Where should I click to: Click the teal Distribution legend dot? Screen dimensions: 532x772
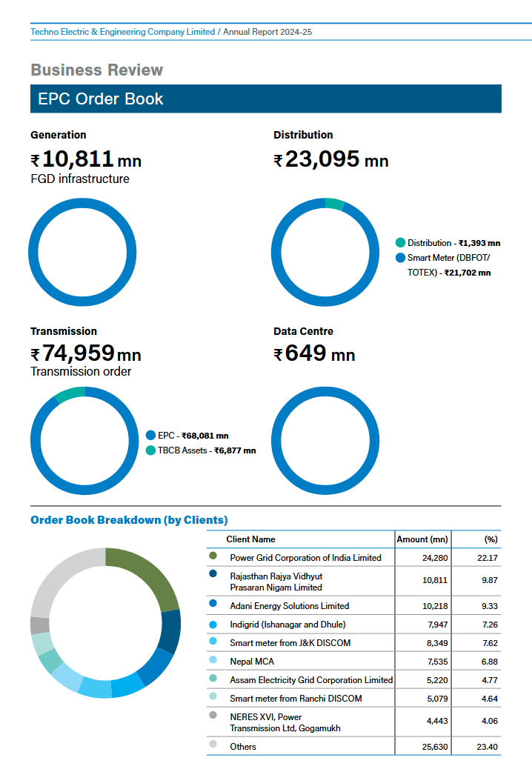401,243
